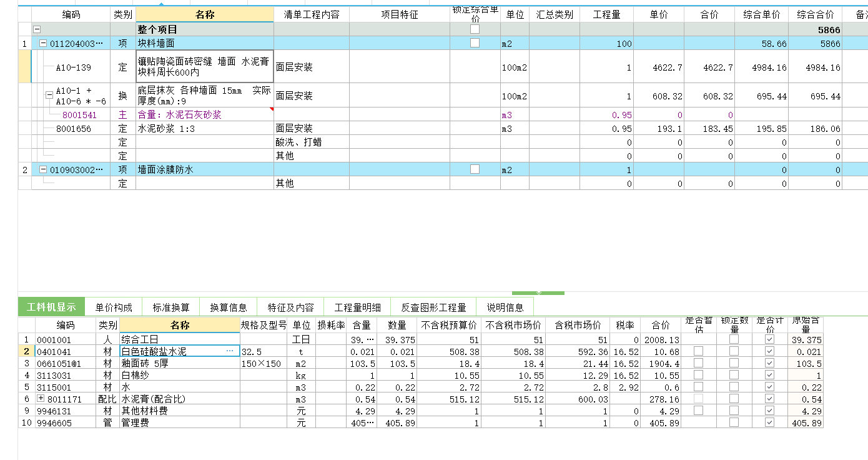Toggle 锁定综合单价 for 整个项目 row

tap(475, 29)
